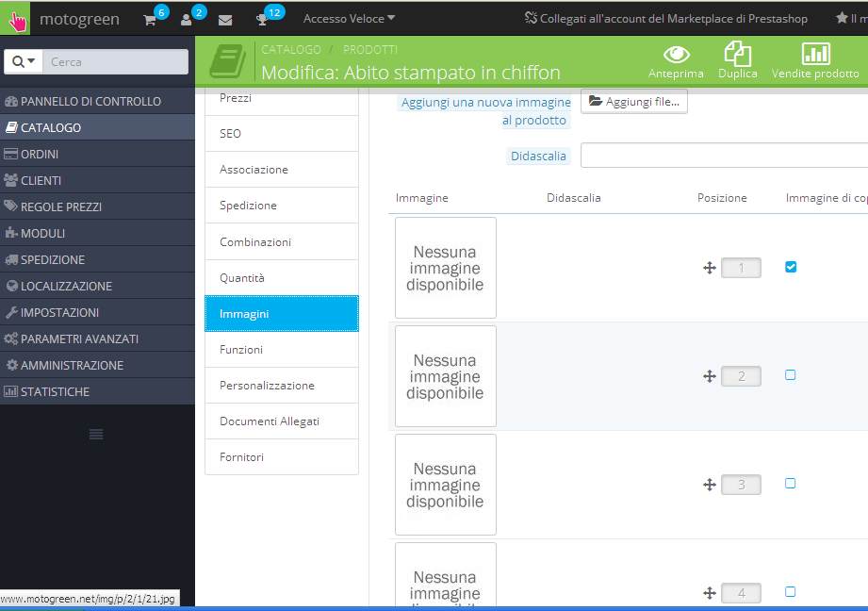The image size is (868, 611).
Task: Open the Clienti sidebar menu
Action: click(97, 181)
